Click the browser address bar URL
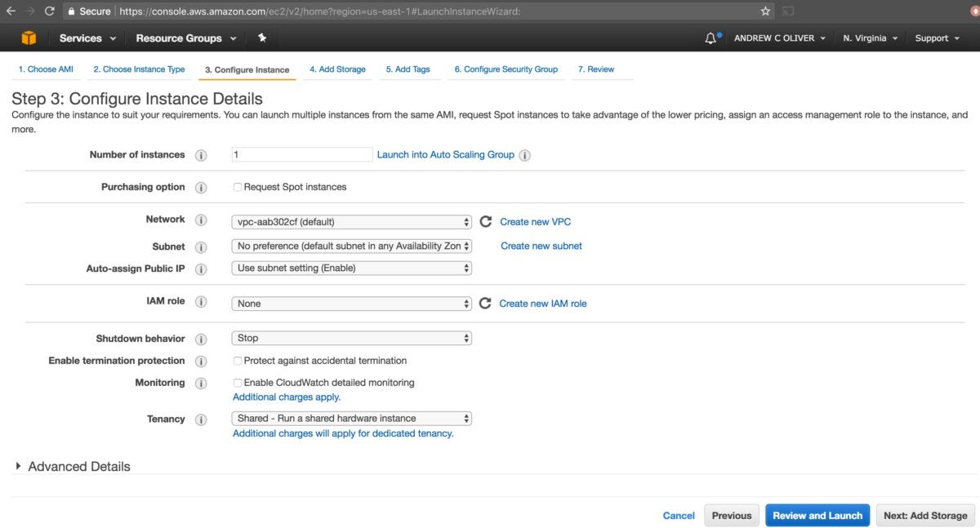The image size is (980, 528). tap(319, 11)
